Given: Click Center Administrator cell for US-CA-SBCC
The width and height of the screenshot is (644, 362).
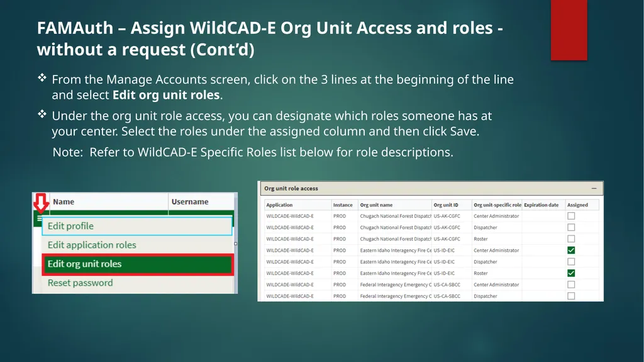Looking at the screenshot, I should [497, 285].
